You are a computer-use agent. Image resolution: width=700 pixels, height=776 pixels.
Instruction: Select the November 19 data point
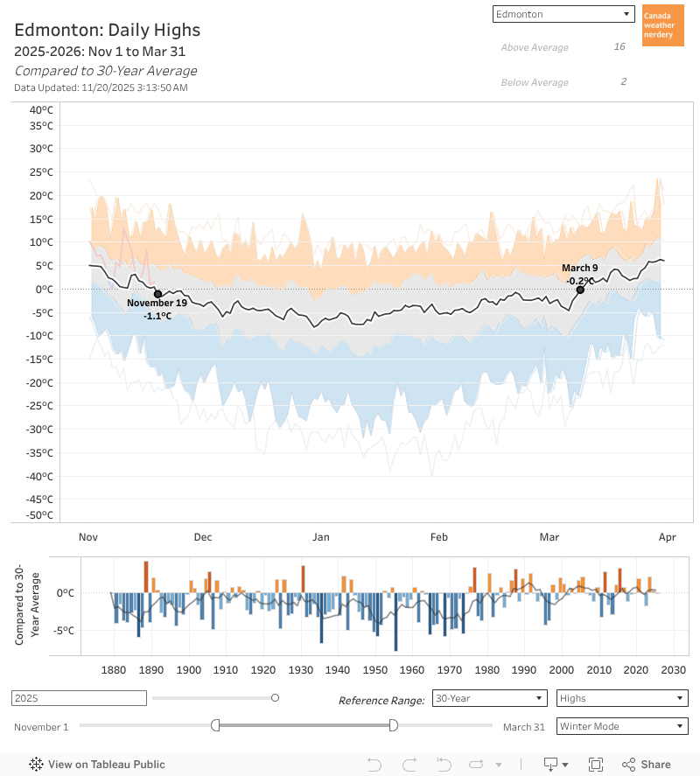click(157, 294)
